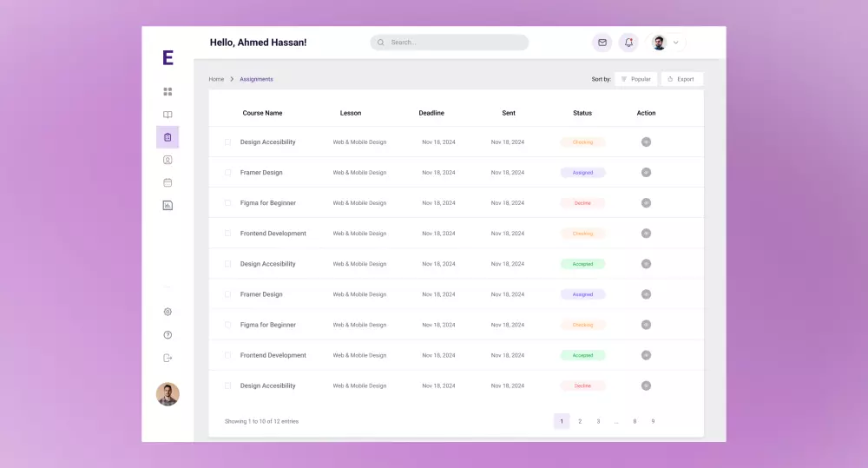View the first Figma for Beginner row's action eye
Viewport: 868px width, 468px height.
tap(646, 203)
